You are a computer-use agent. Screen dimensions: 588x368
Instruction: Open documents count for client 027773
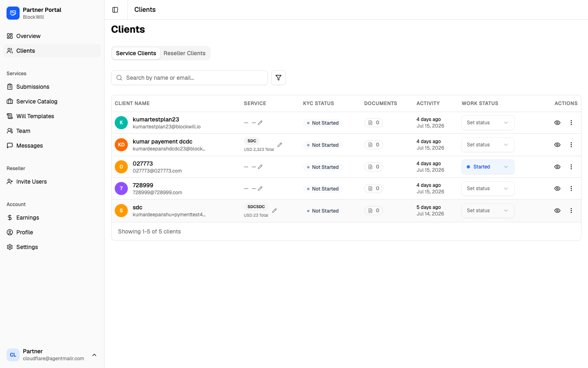pyautogui.click(x=374, y=167)
